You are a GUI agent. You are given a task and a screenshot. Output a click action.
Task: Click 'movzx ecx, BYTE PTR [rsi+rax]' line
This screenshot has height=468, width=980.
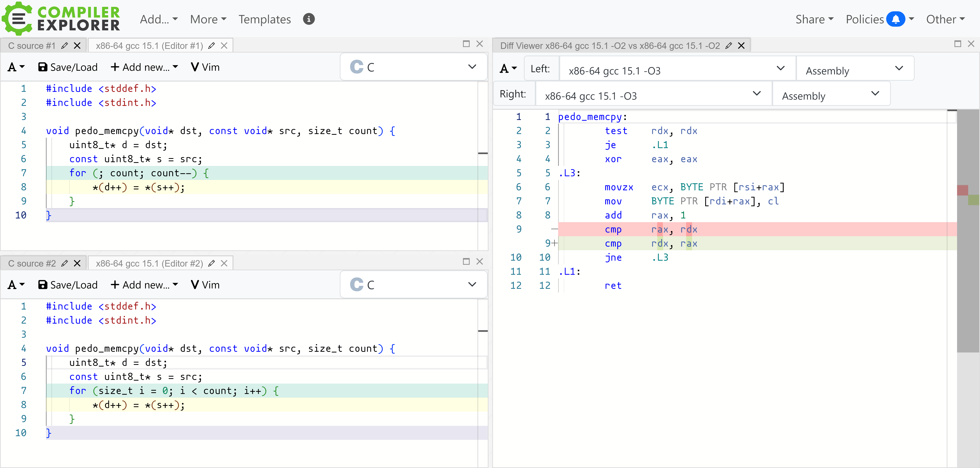(694, 187)
